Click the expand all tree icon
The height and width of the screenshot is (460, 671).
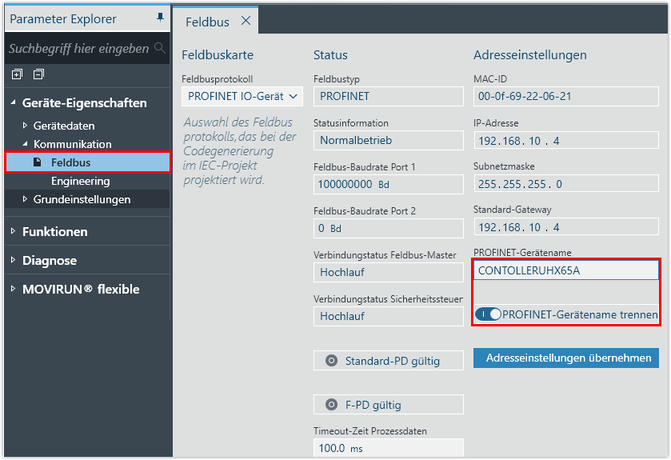(x=17, y=74)
